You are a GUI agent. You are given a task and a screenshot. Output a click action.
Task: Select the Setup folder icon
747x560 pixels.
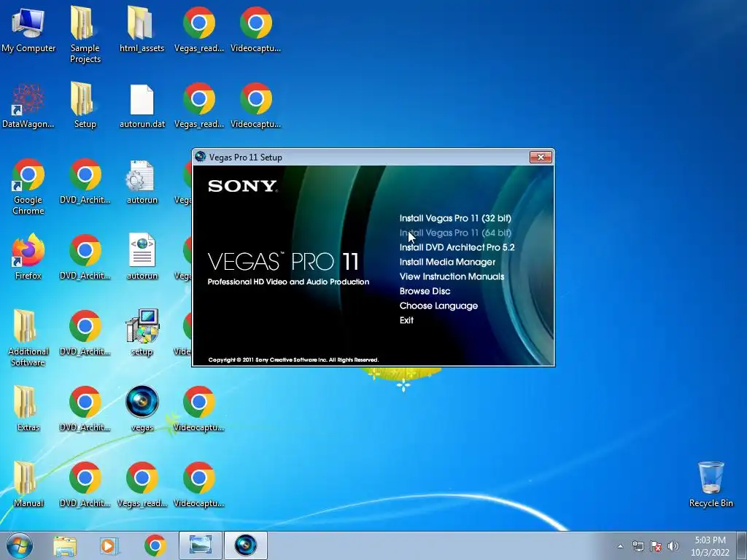point(85,106)
